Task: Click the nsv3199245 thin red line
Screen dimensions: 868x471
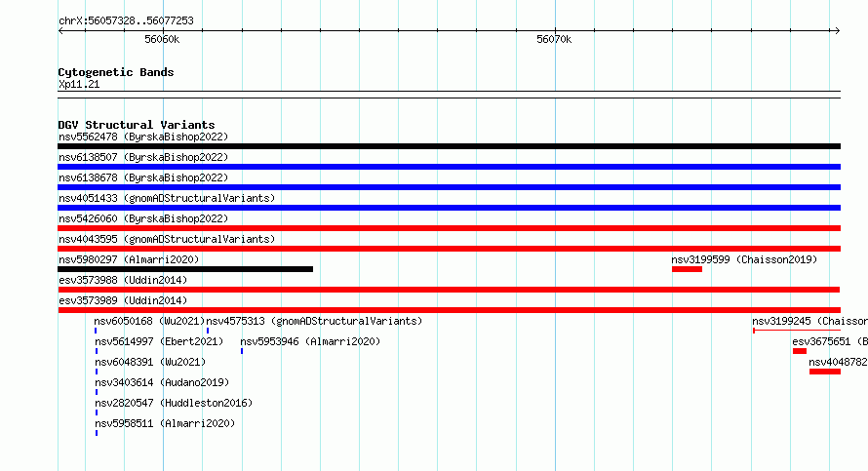Action: tap(797, 331)
